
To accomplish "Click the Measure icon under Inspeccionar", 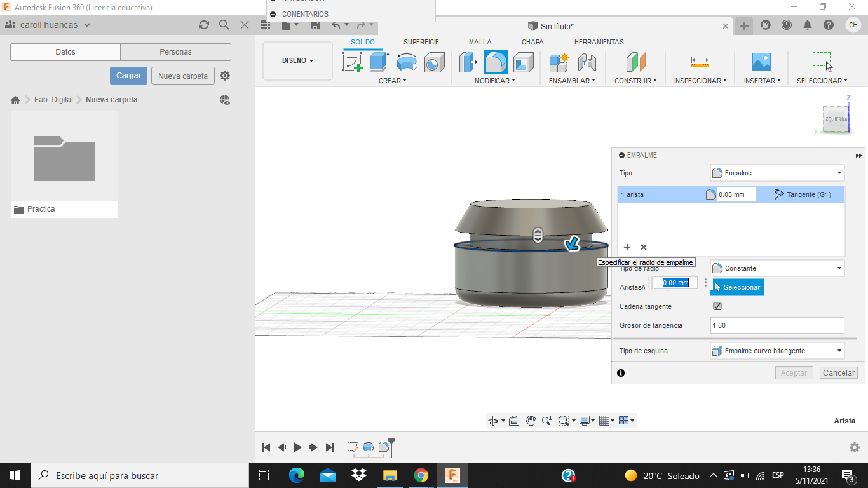I will pyautogui.click(x=700, y=62).
